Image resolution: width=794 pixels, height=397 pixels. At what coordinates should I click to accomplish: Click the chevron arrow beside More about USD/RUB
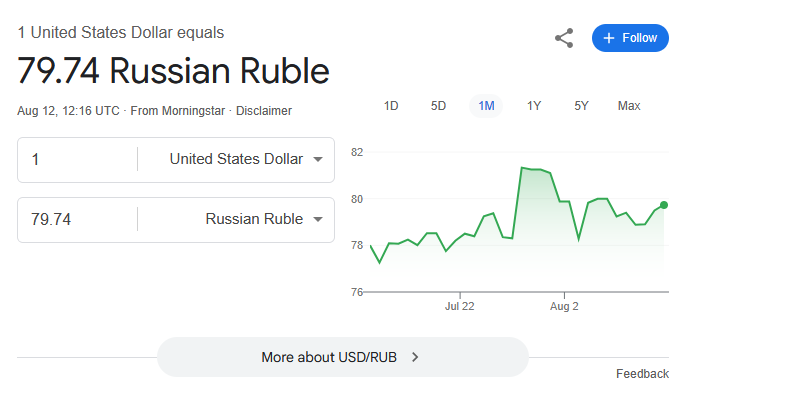(415, 357)
